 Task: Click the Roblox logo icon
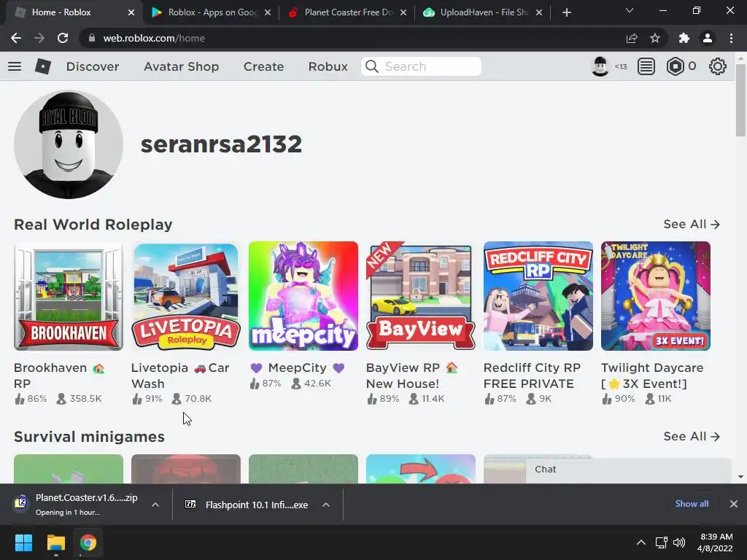pos(43,66)
